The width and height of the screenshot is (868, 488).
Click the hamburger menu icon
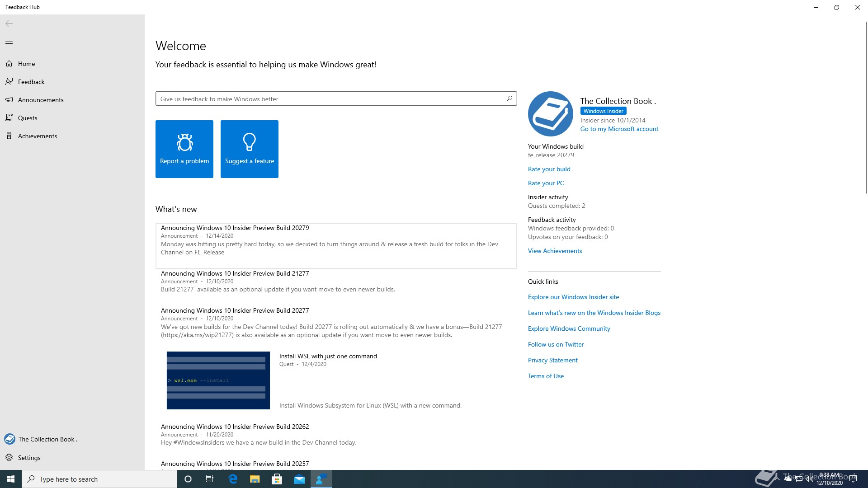pyautogui.click(x=9, y=42)
